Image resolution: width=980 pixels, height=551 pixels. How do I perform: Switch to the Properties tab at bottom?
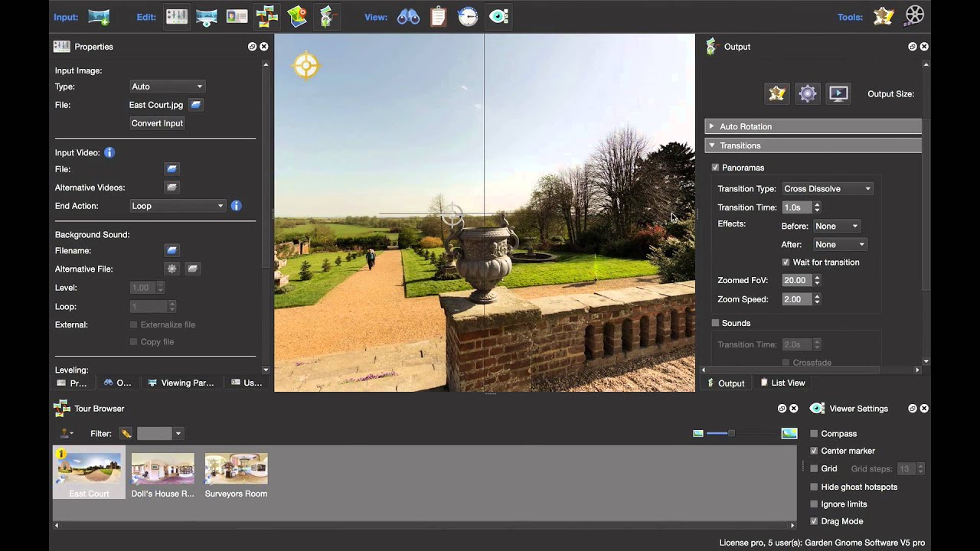click(x=72, y=383)
